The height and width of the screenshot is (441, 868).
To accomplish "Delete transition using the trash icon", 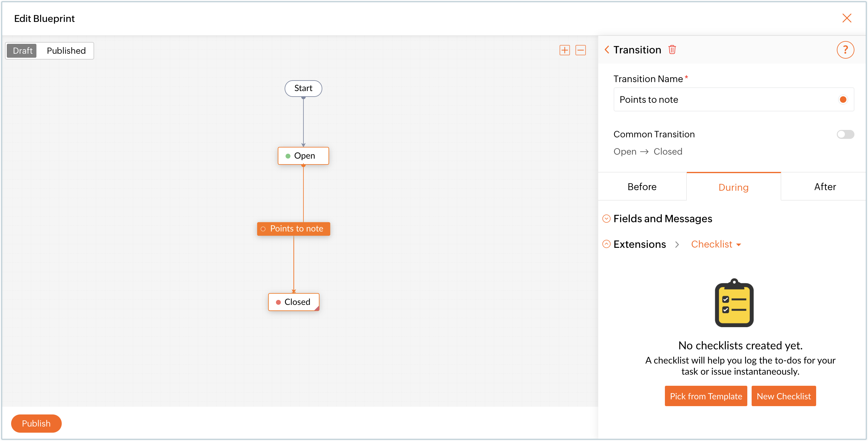I will coord(672,49).
